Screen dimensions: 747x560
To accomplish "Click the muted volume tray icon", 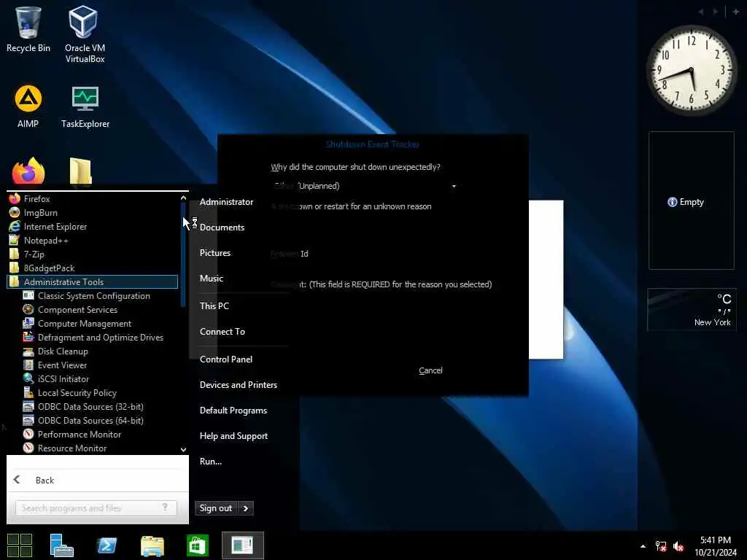I will (x=678, y=546).
